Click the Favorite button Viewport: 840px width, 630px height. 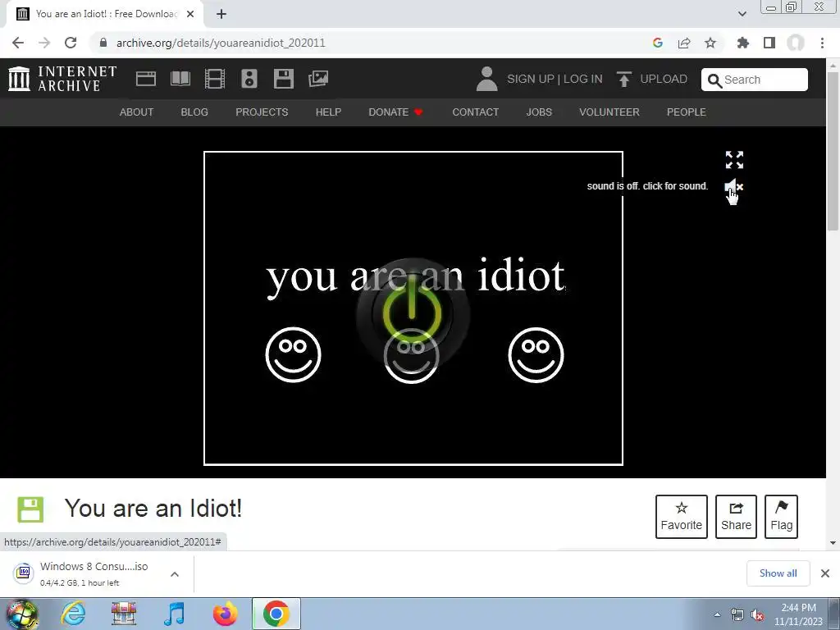click(x=682, y=517)
